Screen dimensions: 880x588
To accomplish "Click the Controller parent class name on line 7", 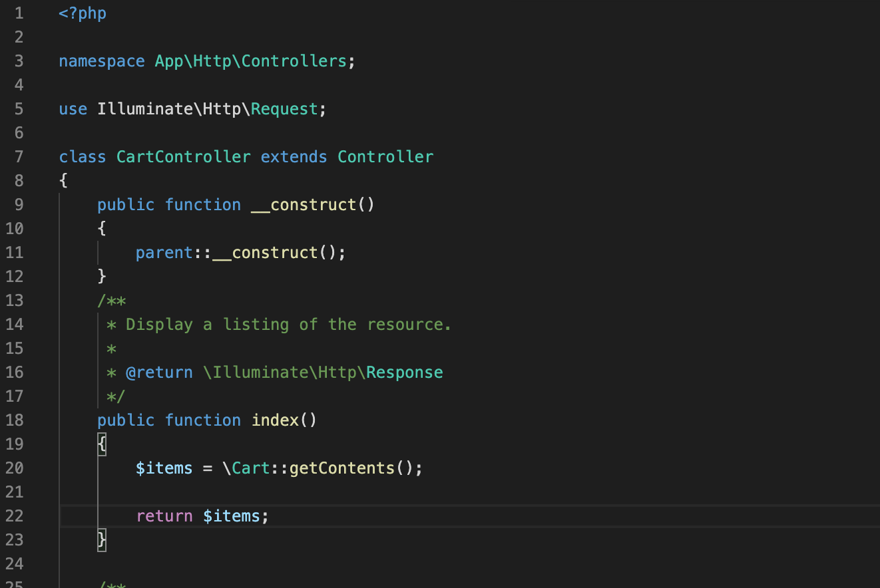I will (385, 157).
